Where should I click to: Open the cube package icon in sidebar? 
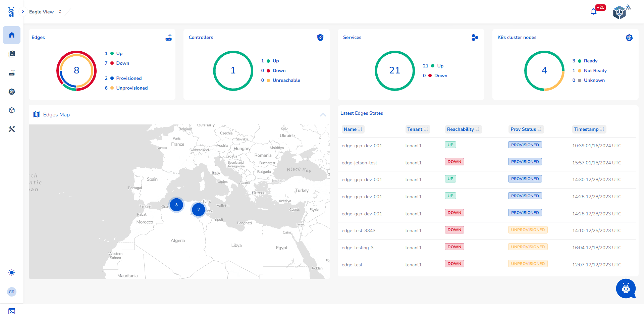[x=12, y=110]
